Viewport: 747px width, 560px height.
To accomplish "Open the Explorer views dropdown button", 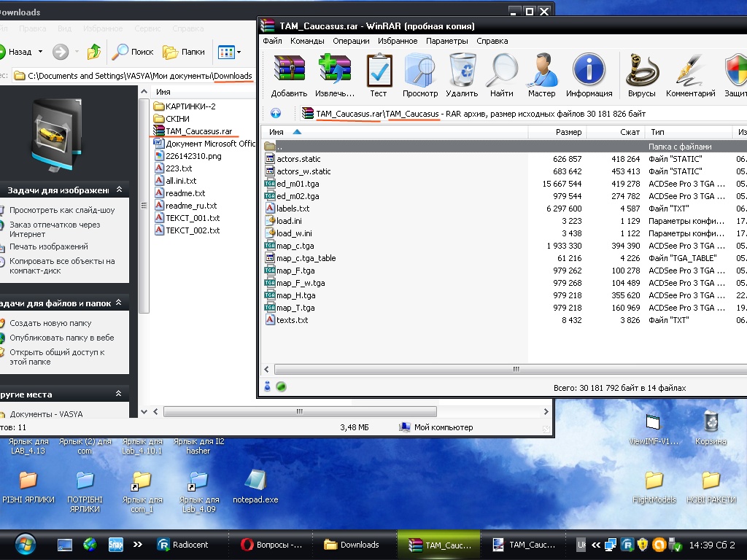I will coord(228,52).
